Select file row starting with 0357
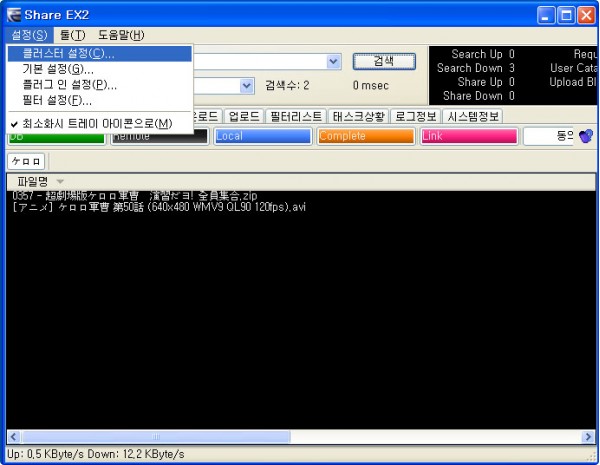This screenshot has height=465, width=600. click(x=135, y=196)
